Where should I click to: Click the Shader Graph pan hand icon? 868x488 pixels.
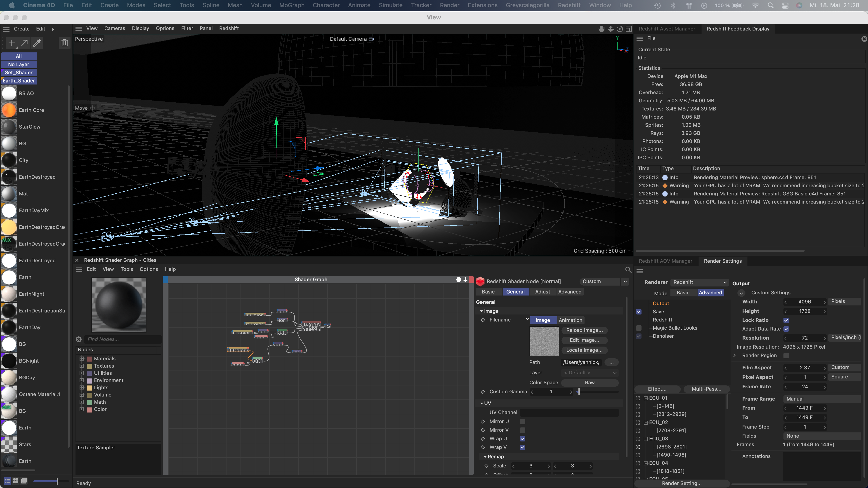coord(458,279)
